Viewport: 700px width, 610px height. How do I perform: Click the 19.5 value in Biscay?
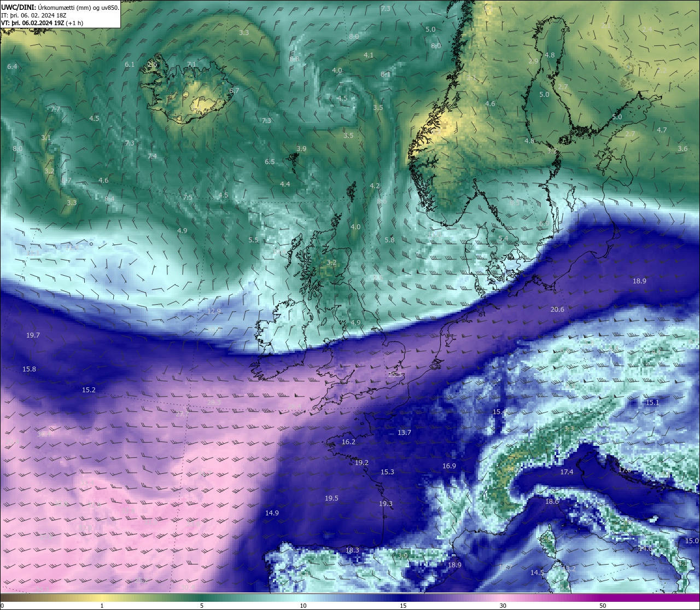[331, 498]
